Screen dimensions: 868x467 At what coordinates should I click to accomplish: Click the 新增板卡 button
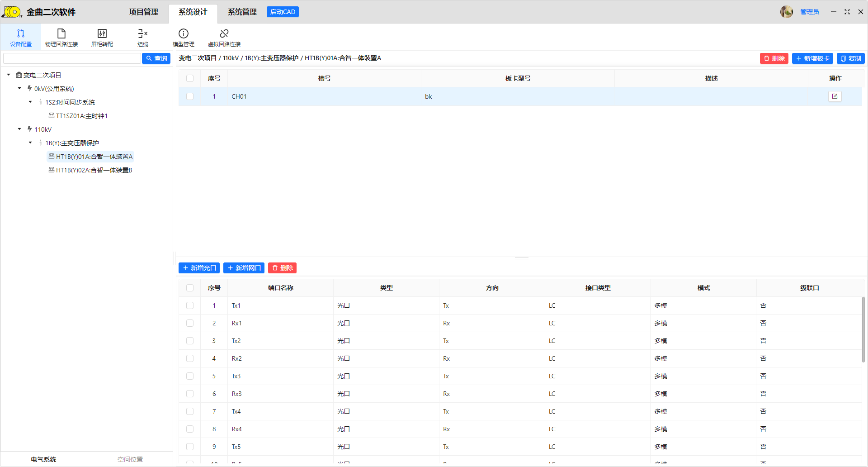(812, 58)
